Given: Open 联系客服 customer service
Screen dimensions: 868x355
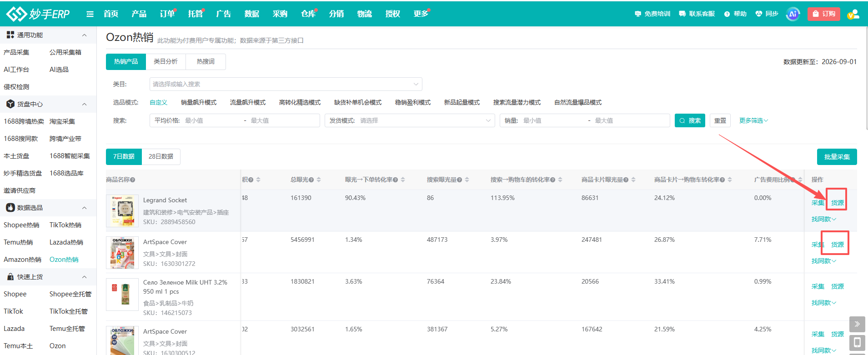Looking at the screenshot, I should [x=697, y=14].
